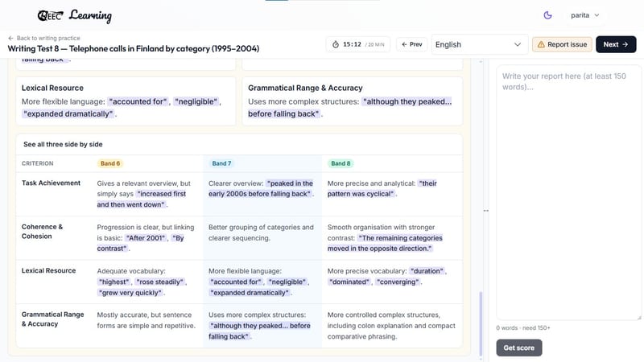Click the back arrow icon
644x362 pixels.
pos(10,38)
